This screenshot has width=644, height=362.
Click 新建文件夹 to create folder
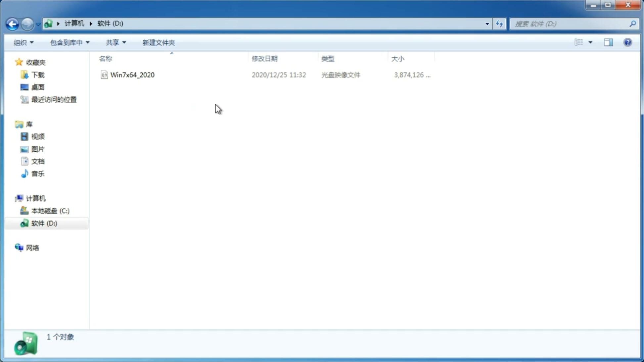click(158, 42)
